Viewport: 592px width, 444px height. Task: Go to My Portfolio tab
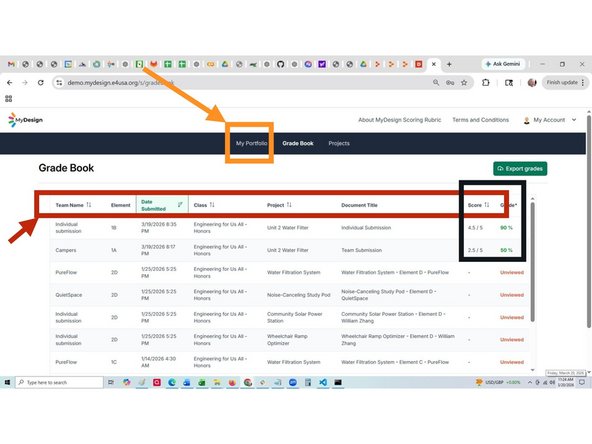(x=251, y=143)
